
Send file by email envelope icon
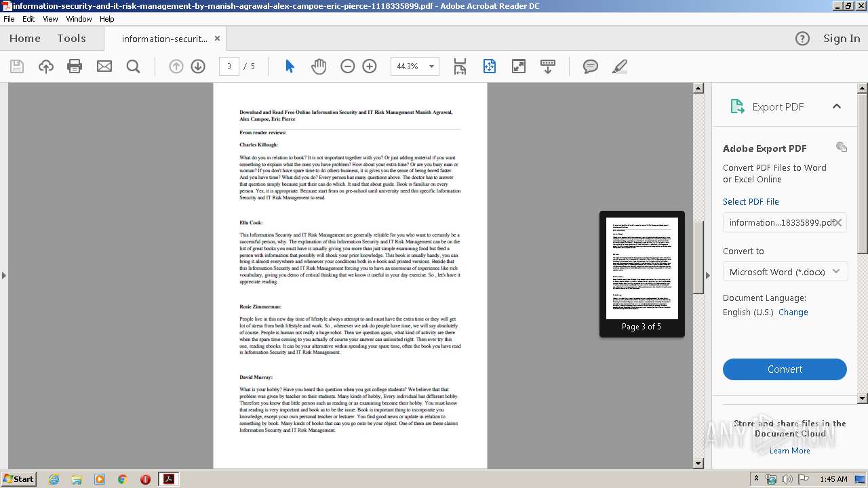(x=104, y=66)
